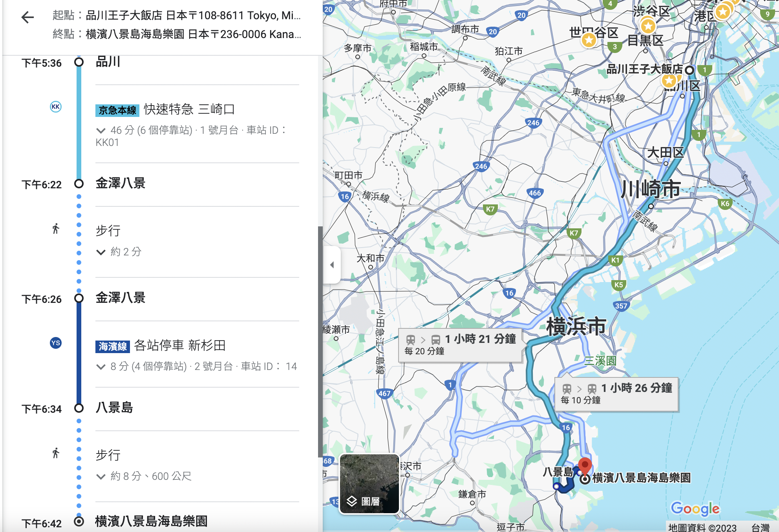Click the 台灣 region link
Image resolution: width=779 pixels, height=532 pixels.
click(760, 527)
